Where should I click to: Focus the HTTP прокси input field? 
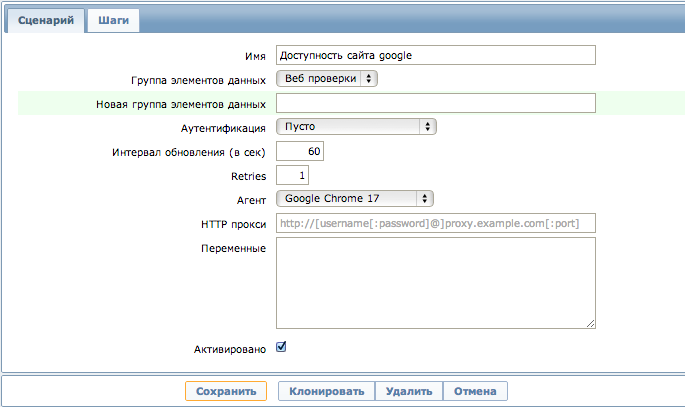point(436,223)
